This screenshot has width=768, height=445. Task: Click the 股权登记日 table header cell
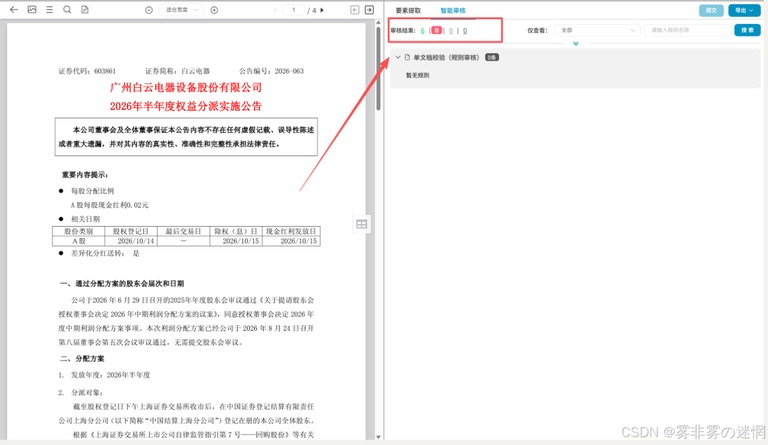[x=130, y=231]
